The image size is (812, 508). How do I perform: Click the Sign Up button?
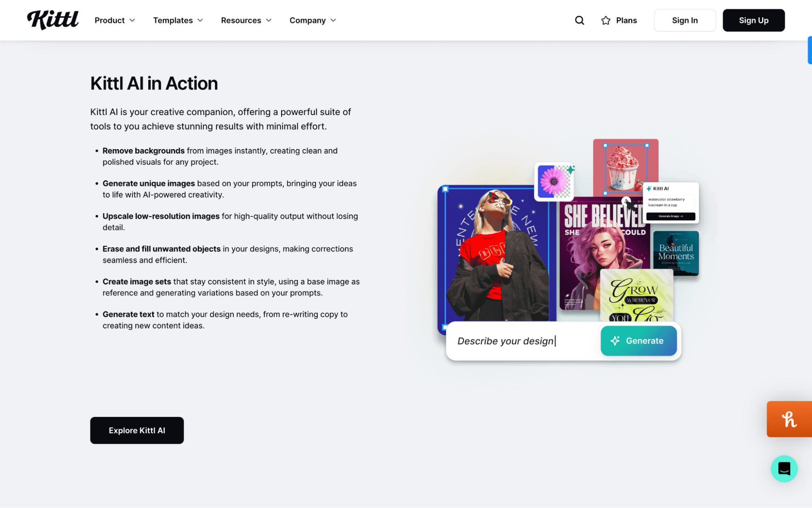click(754, 20)
